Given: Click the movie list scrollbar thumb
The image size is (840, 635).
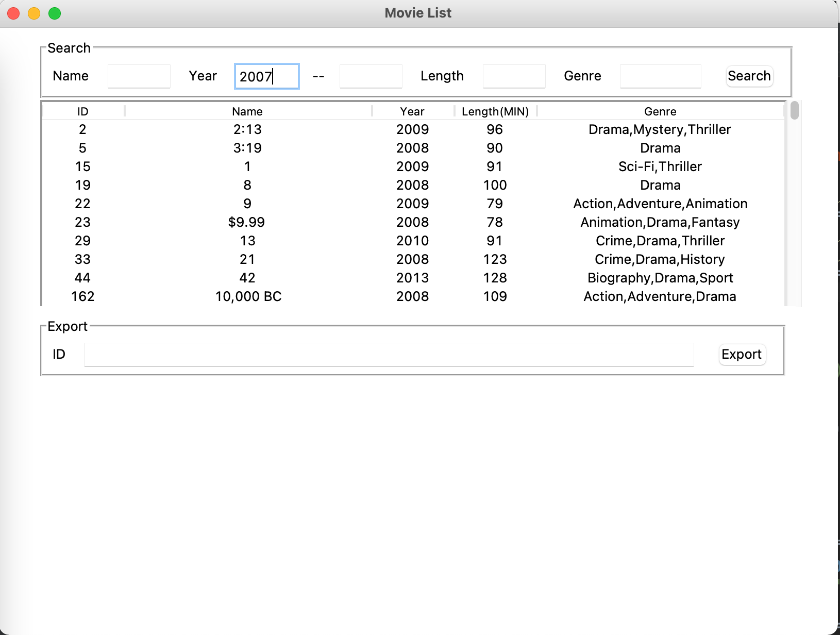Looking at the screenshot, I should [x=795, y=110].
